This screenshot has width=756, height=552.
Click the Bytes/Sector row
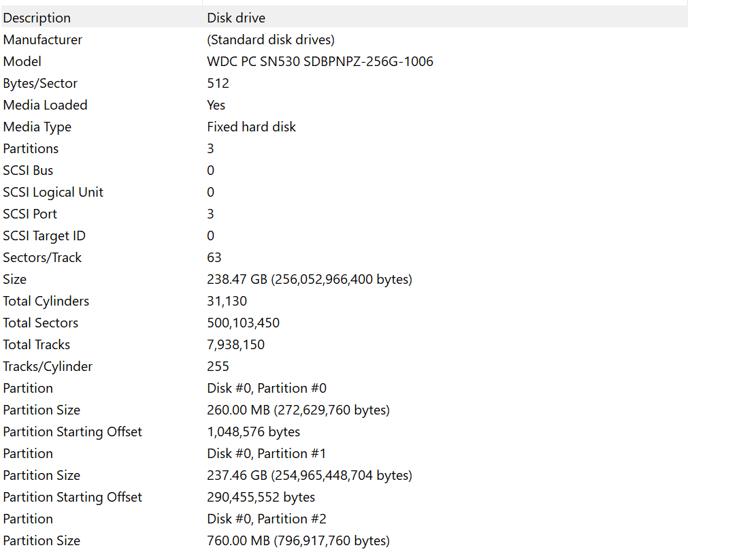point(40,83)
